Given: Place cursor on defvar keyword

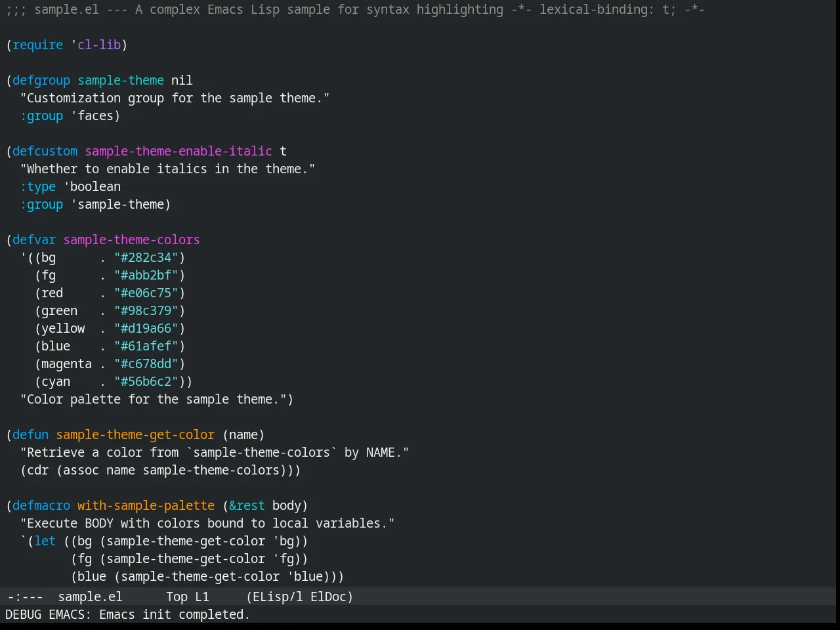Looking at the screenshot, I should (34, 240).
